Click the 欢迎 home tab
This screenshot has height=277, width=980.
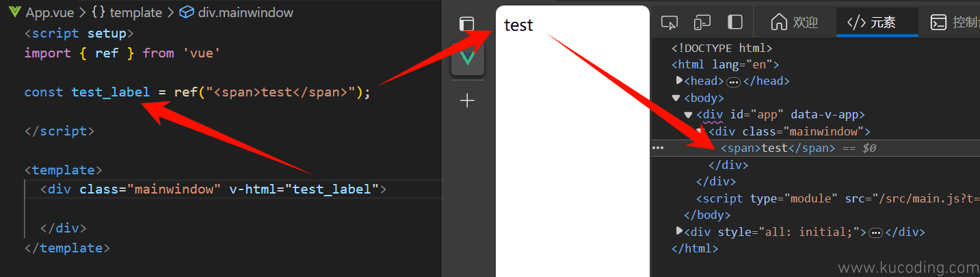coord(794,23)
